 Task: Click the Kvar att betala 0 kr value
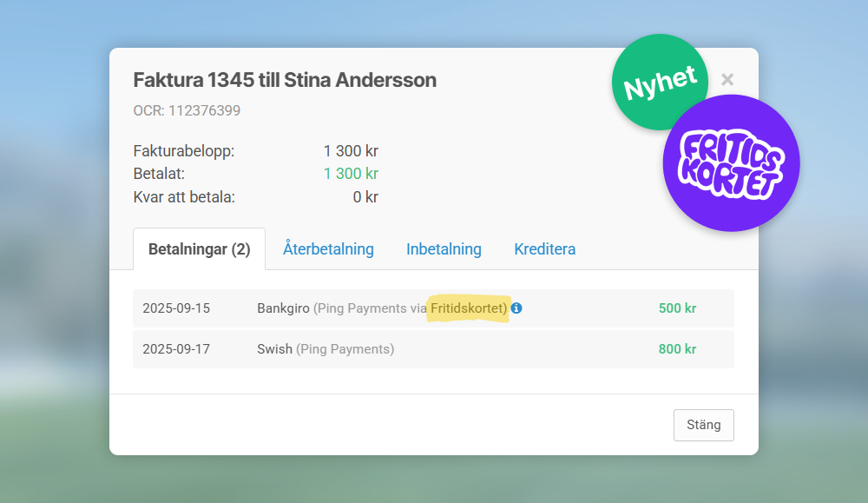point(365,197)
